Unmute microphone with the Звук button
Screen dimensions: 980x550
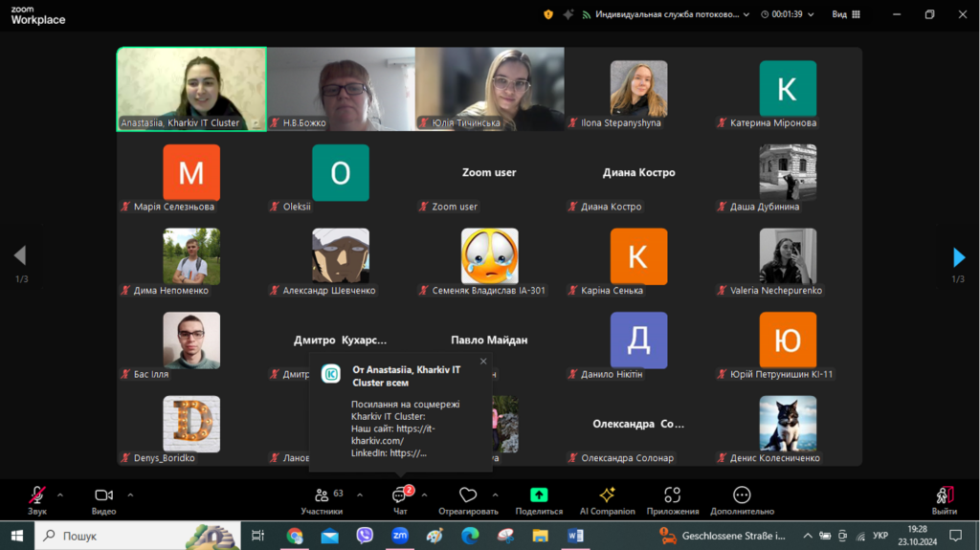click(x=37, y=500)
